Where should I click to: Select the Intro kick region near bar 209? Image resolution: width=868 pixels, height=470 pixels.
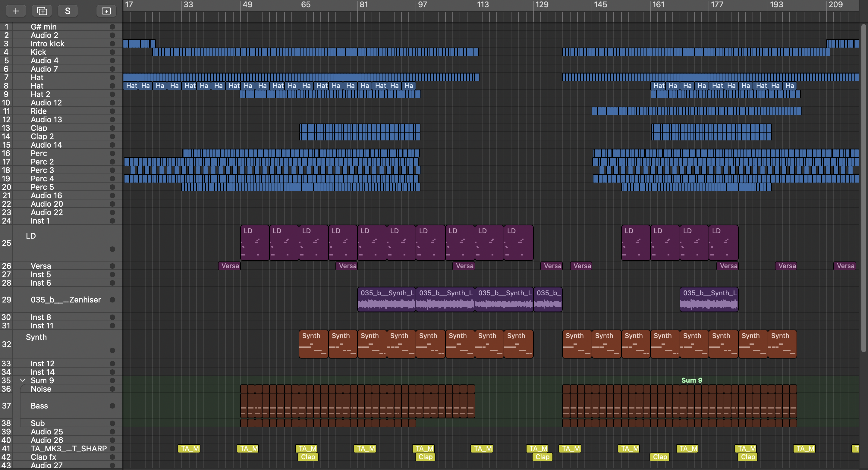[842, 43]
